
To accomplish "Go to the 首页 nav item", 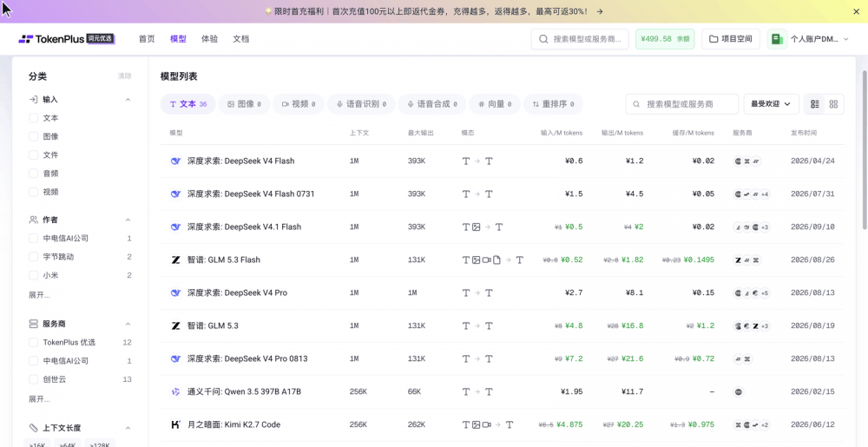I will (147, 39).
